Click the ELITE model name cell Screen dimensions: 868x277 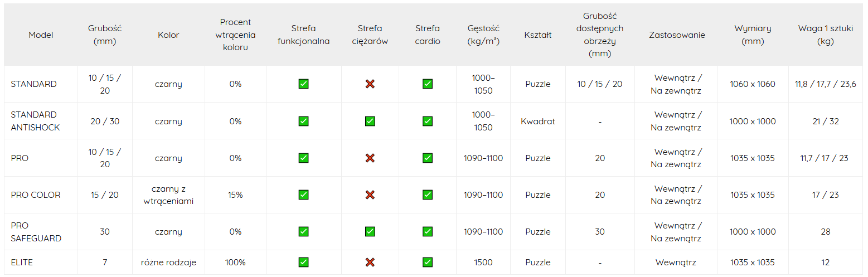22,263
